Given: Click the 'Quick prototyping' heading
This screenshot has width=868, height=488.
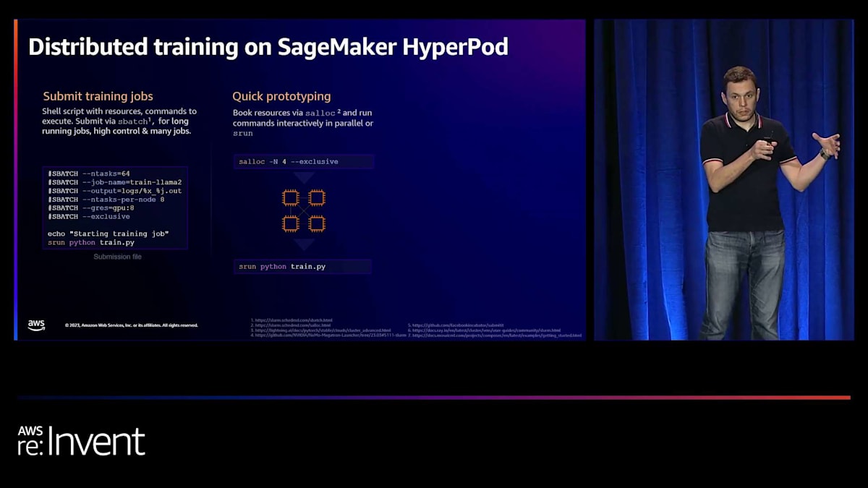Looking at the screenshot, I should coord(281,96).
